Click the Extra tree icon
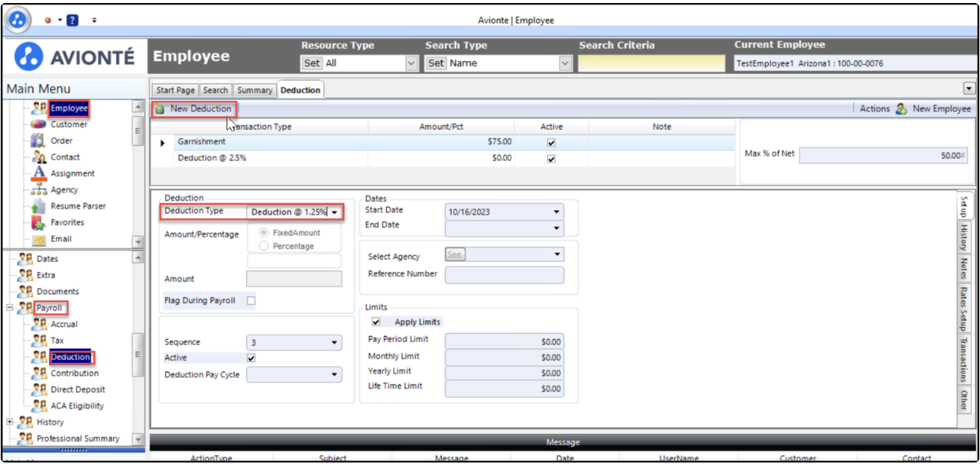Screen dimensions: 980x464 pos(25,275)
